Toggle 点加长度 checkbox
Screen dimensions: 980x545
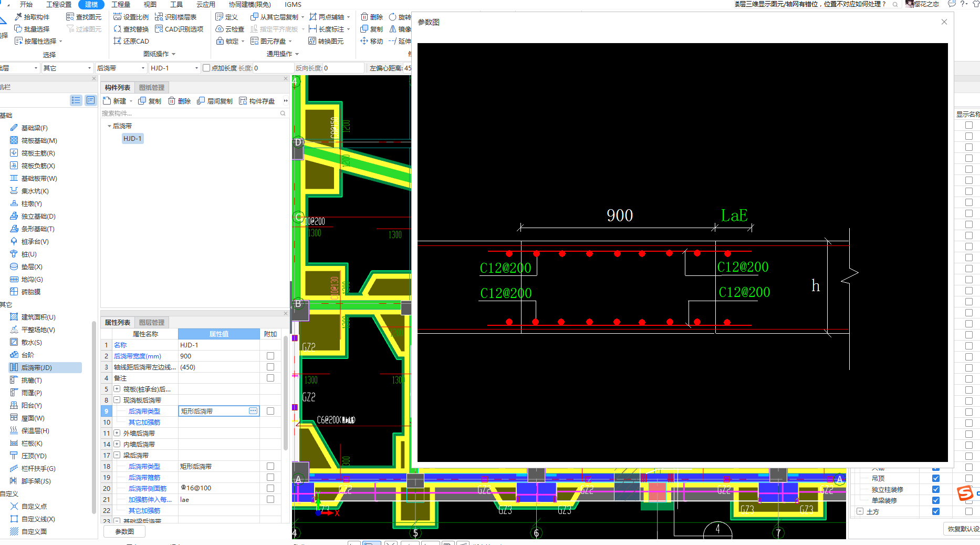(x=206, y=68)
